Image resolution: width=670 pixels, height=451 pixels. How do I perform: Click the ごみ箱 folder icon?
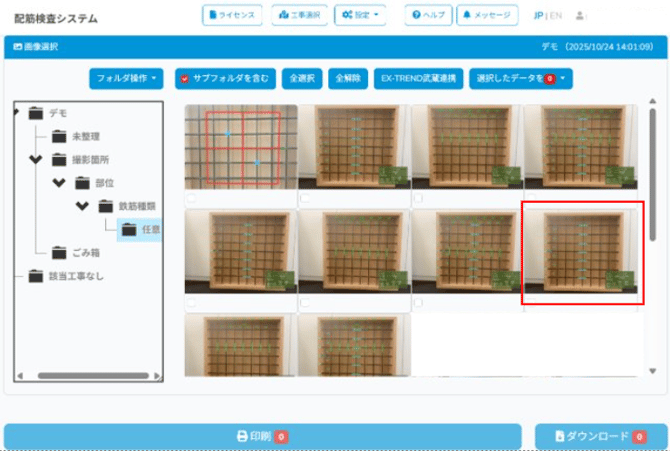tap(59, 252)
